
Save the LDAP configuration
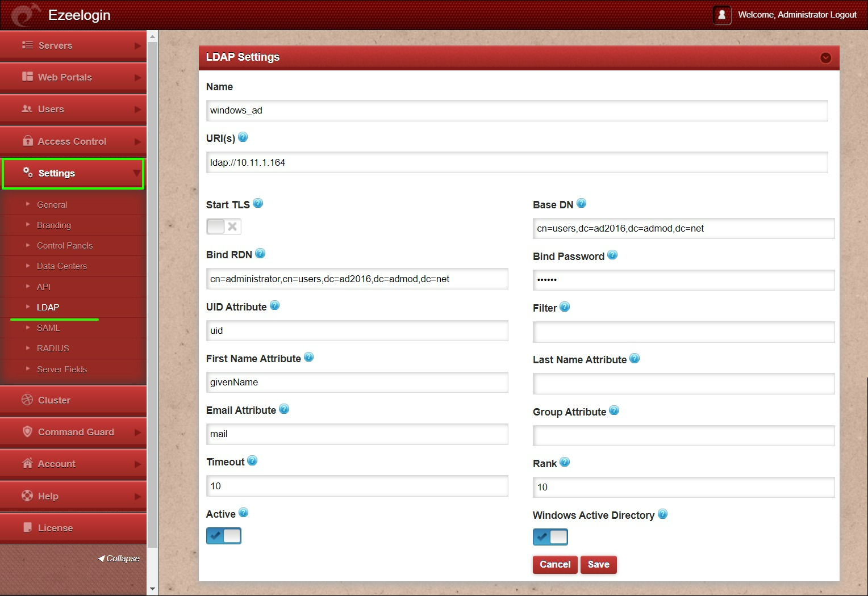598,564
